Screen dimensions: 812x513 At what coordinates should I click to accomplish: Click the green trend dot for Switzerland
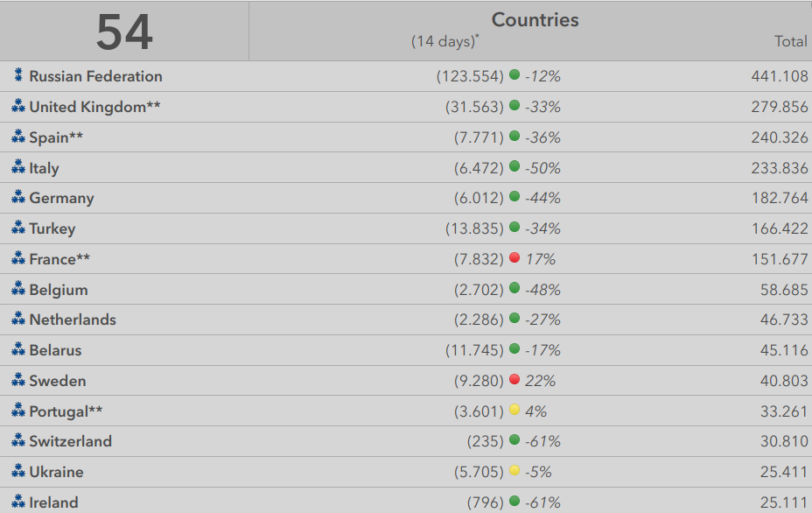pyautogui.click(x=514, y=441)
